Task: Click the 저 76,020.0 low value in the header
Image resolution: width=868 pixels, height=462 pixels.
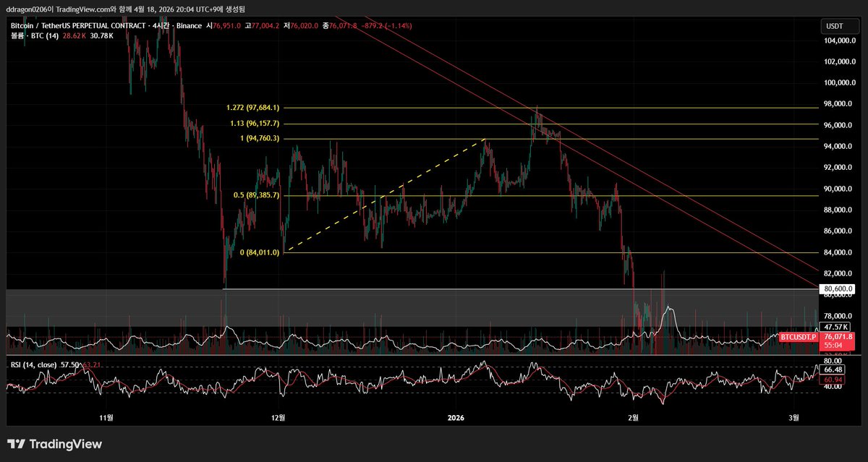Action: [x=301, y=25]
